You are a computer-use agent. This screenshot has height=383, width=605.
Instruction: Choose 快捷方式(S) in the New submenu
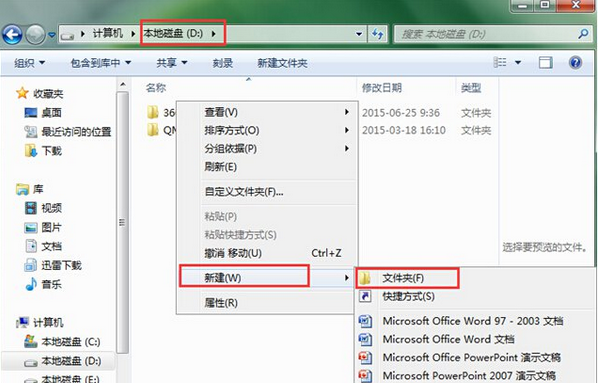click(475, 296)
